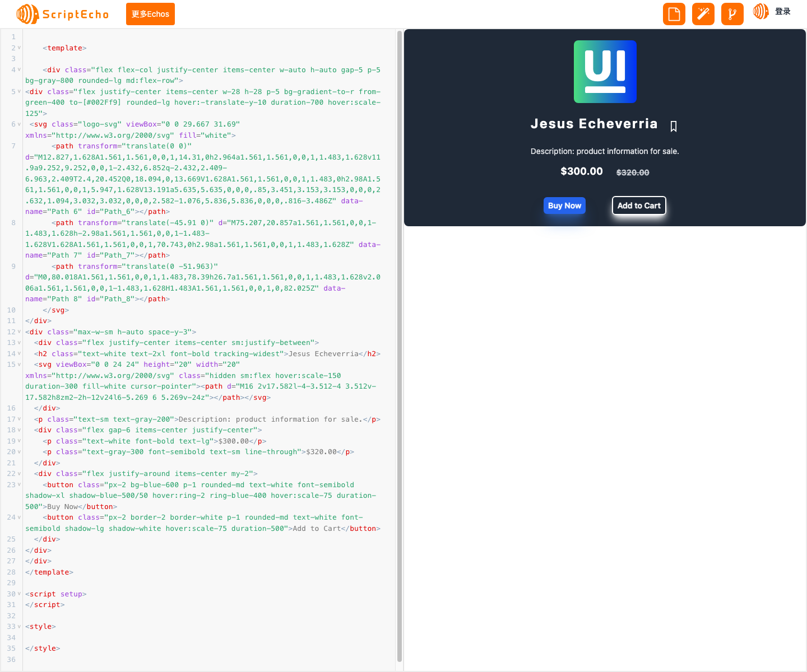This screenshot has width=807, height=672.
Task: Click the Buy Now button
Action: (x=564, y=206)
